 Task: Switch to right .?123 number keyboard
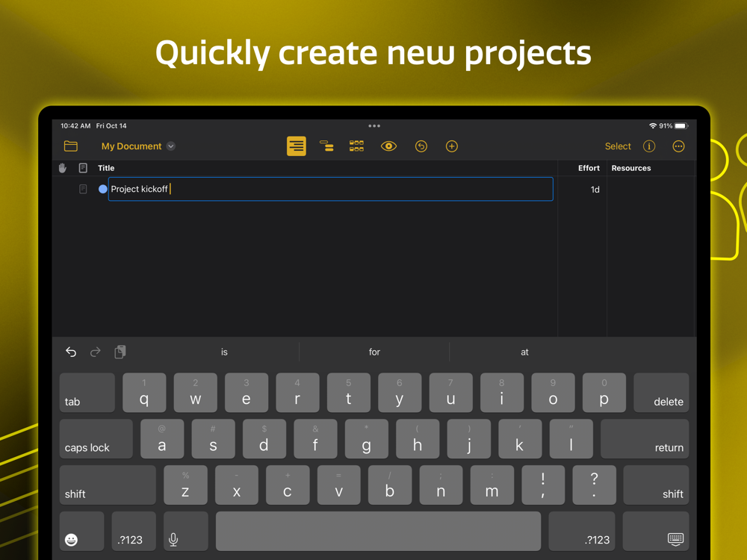582,531
